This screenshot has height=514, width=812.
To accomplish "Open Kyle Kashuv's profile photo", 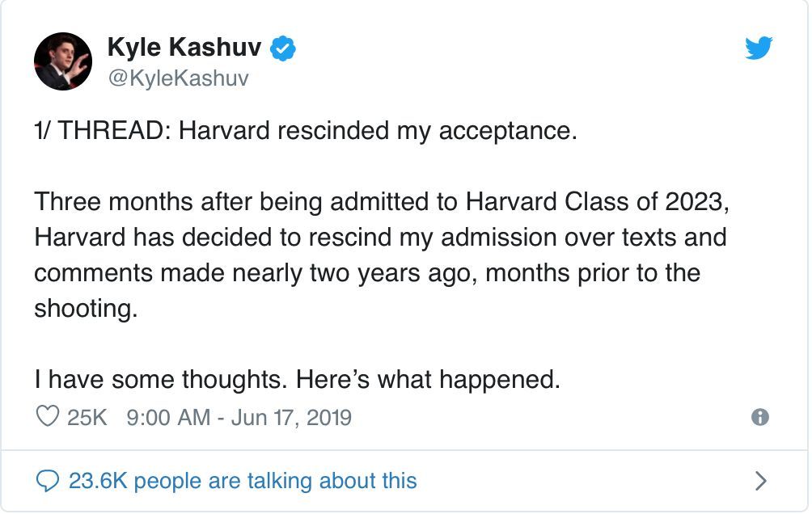I will point(62,62).
